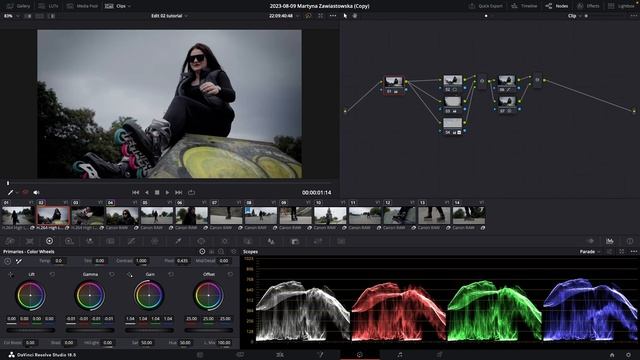
Task: Open the Magic Mask palette
Action: [x=248, y=241]
